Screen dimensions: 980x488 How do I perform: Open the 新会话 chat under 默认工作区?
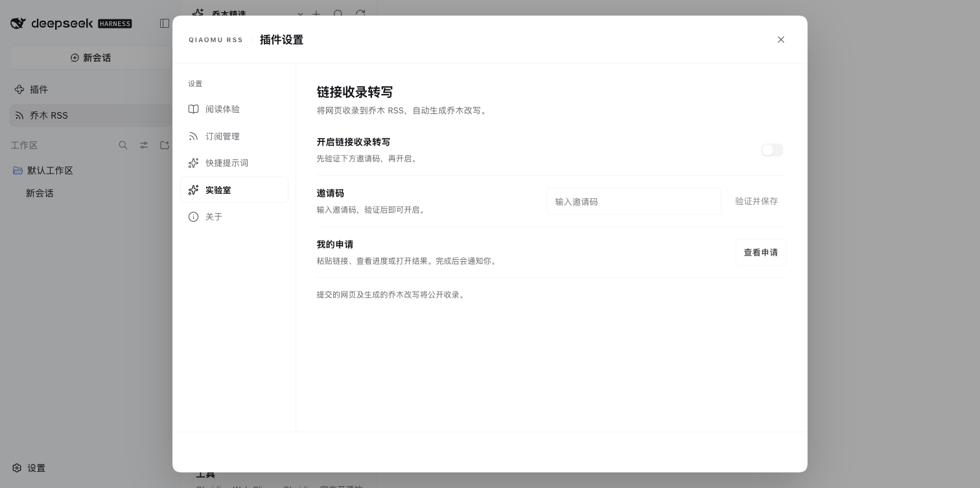point(91,193)
